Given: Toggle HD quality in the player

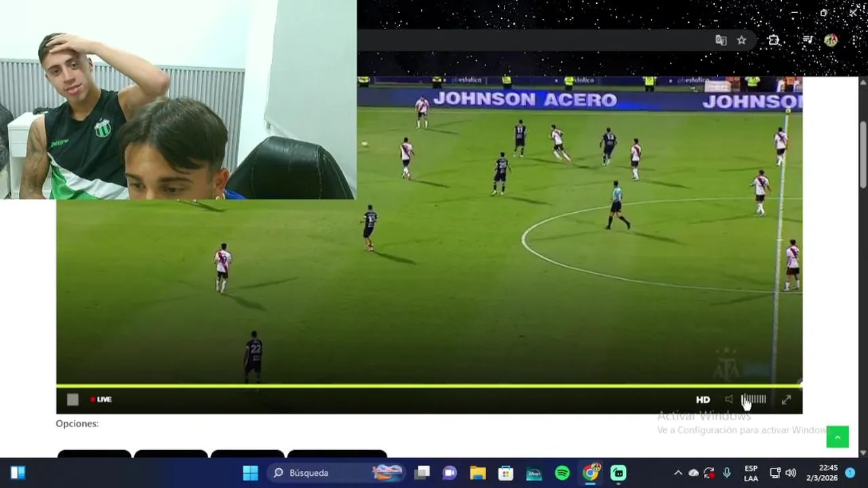Looking at the screenshot, I should point(703,400).
